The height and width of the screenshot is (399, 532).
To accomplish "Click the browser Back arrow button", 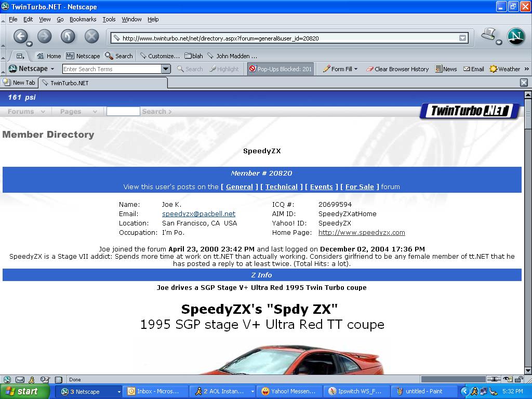I will coord(20,36).
